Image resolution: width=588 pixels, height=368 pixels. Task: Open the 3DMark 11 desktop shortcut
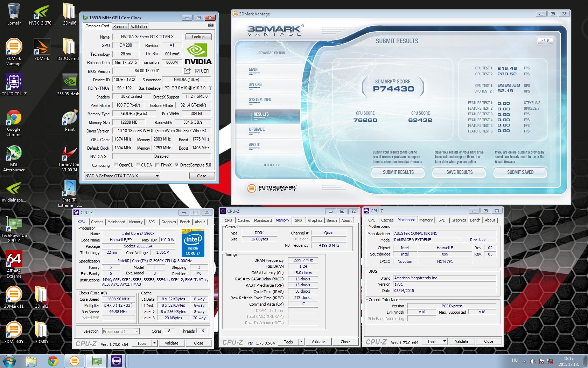(x=14, y=297)
